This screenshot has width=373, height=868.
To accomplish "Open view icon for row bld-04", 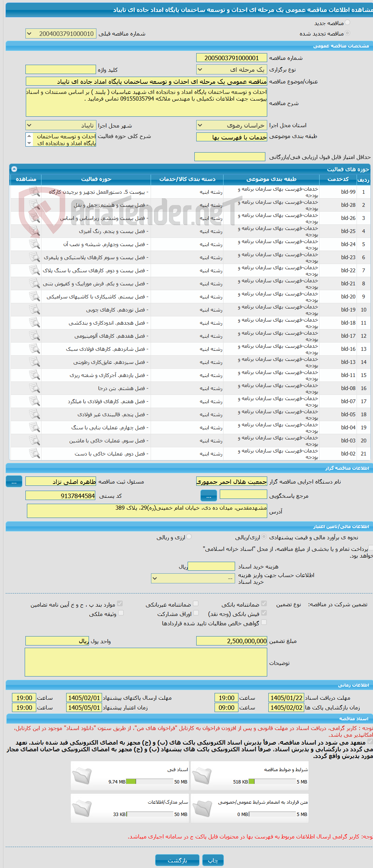I will click(34, 427).
